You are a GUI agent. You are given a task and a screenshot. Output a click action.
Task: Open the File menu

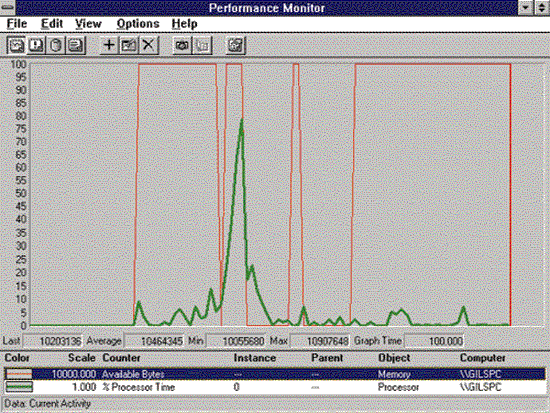point(17,24)
